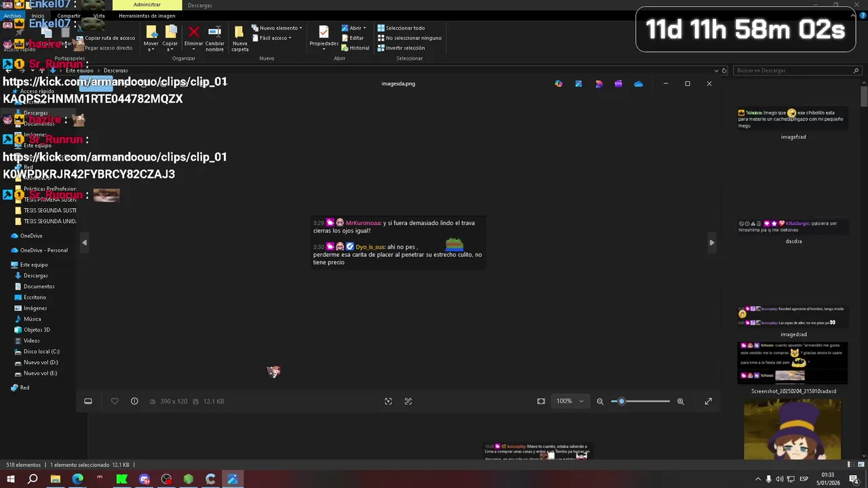This screenshot has width=868, height=488.
Task: Open Herramientas de imagen tab
Action: [147, 16]
